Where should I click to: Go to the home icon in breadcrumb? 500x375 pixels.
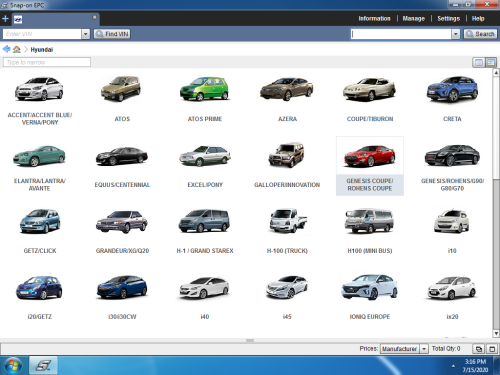pyautogui.click(x=17, y=49)
